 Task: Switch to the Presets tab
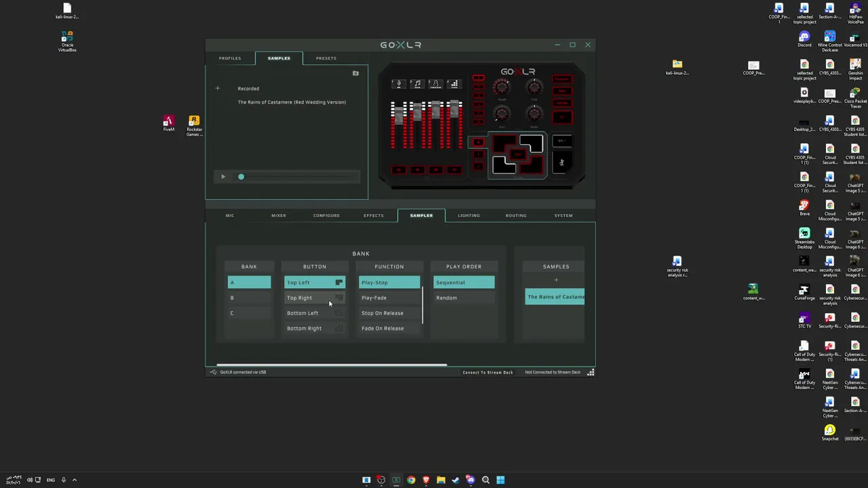[326, 58]
